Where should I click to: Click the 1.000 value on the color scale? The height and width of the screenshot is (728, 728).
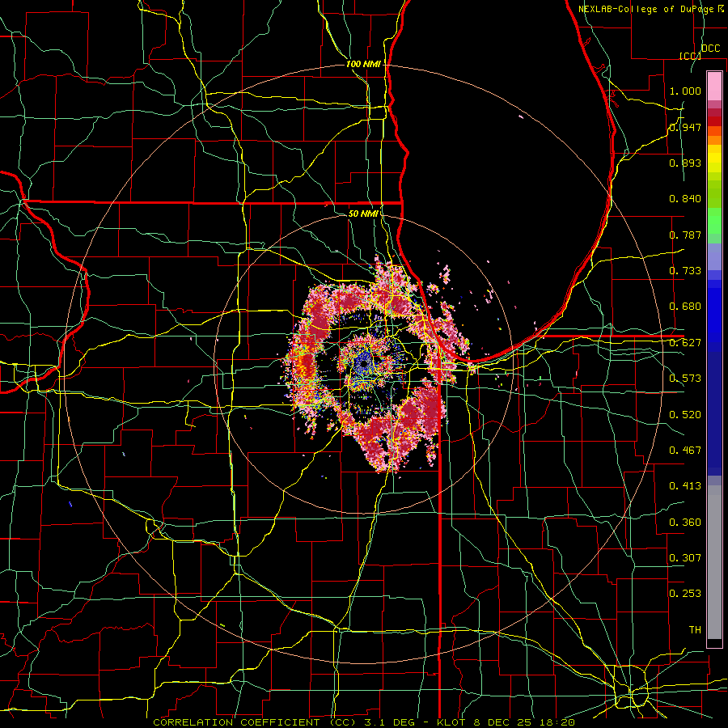[685, 91]
